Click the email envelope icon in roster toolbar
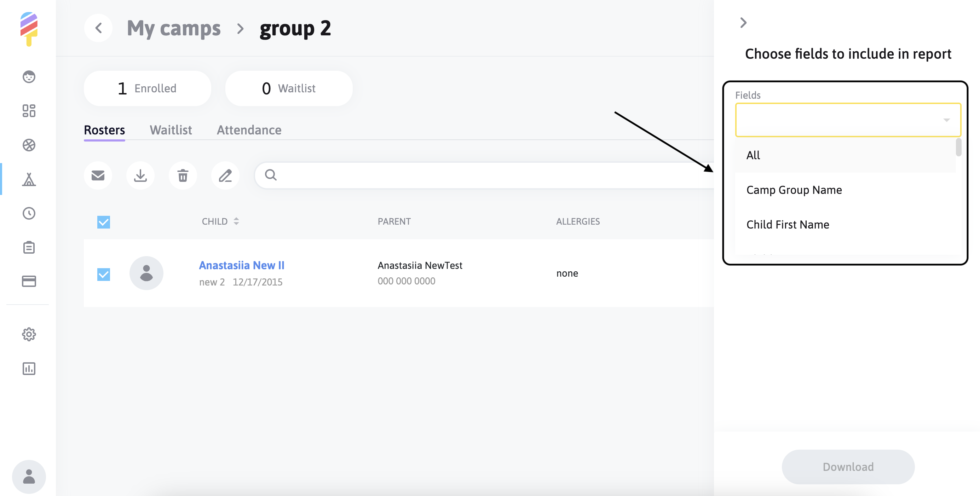The image size is (980, 496). 98,175
